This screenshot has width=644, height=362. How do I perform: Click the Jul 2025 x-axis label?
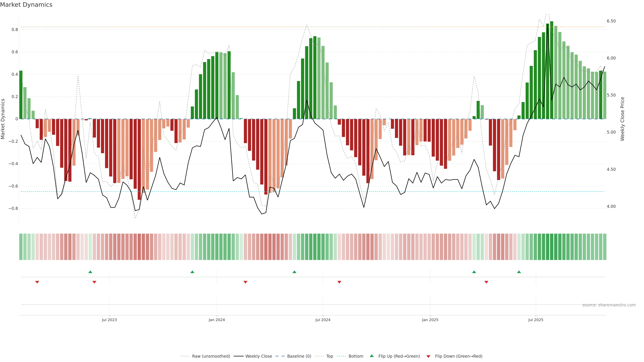[x=536, y=320]
